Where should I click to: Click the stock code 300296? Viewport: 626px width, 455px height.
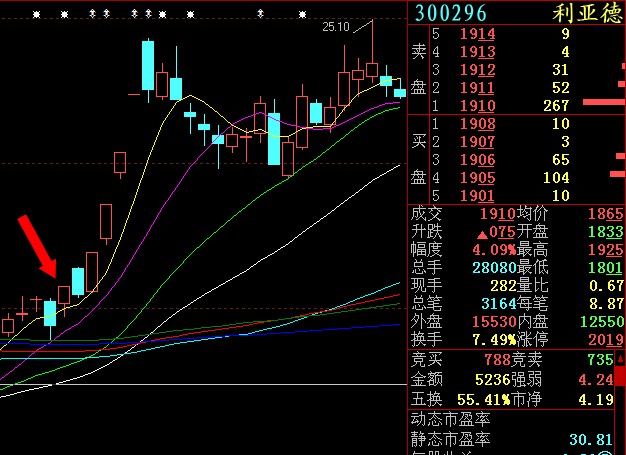(450, 13)
